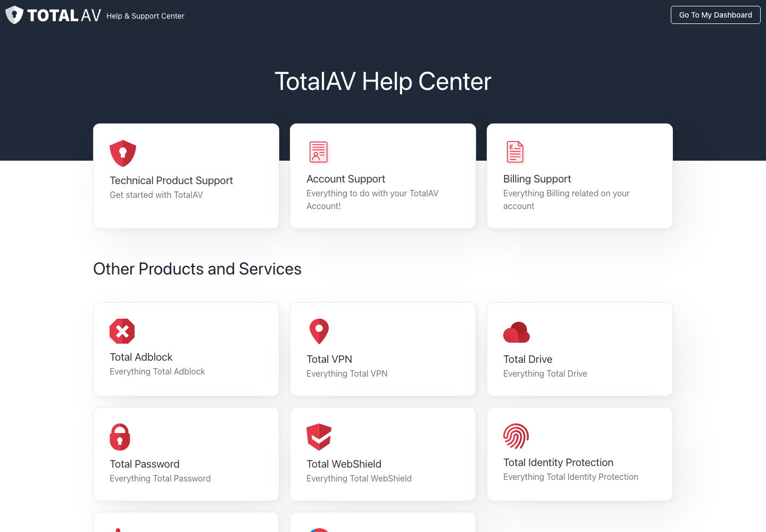This screenshot has width=766, height=532.
Task: Click the Total Drive cloud icon
Action: coord(517,332)
